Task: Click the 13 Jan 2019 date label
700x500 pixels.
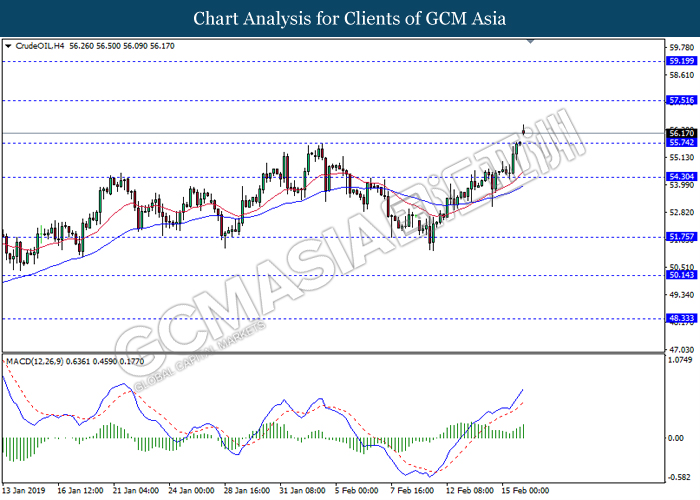Action: (25, 491)
